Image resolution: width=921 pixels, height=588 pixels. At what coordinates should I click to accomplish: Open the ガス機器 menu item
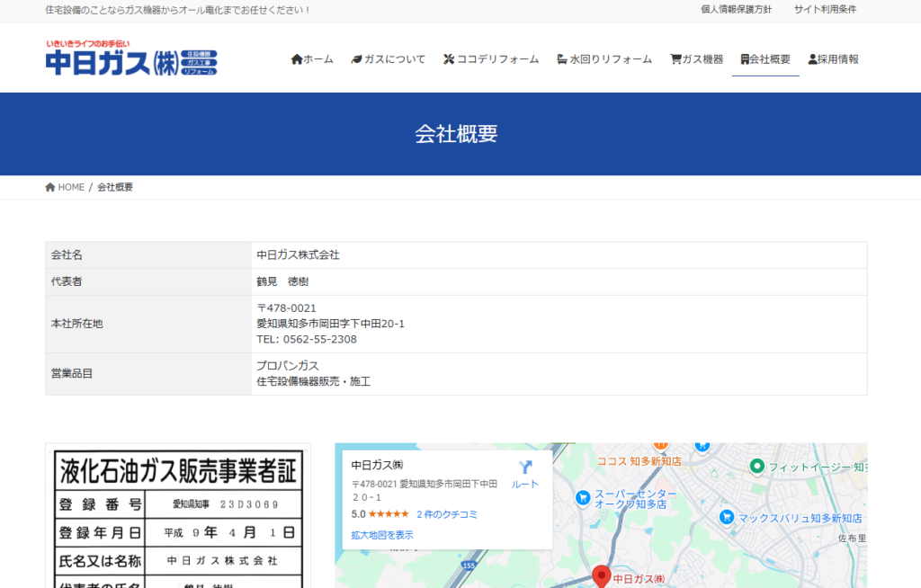coord(697,59)
